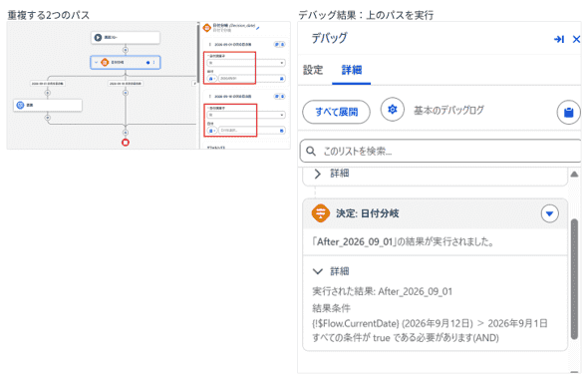This screenshot has width=588, height=380.
Task: Click the 重複する2つのパス heading
Action: point(49,15)
